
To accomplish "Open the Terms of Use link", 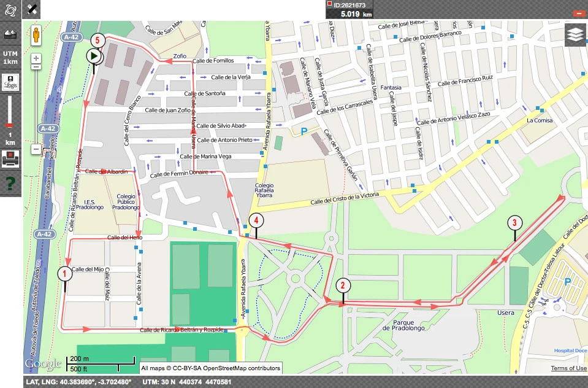I will pyautogui.click(x=568, y=368).
